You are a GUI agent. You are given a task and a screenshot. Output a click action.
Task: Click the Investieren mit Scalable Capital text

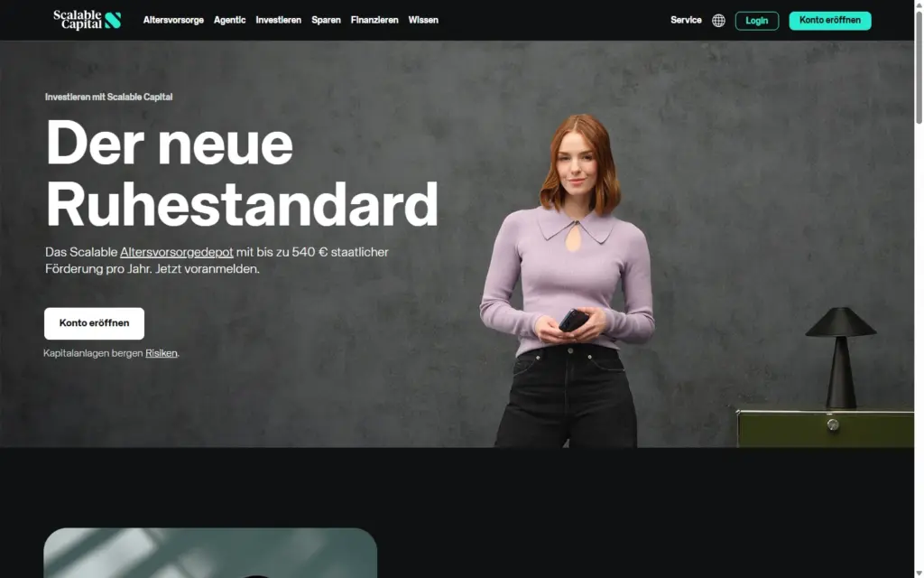click(109, 97)
